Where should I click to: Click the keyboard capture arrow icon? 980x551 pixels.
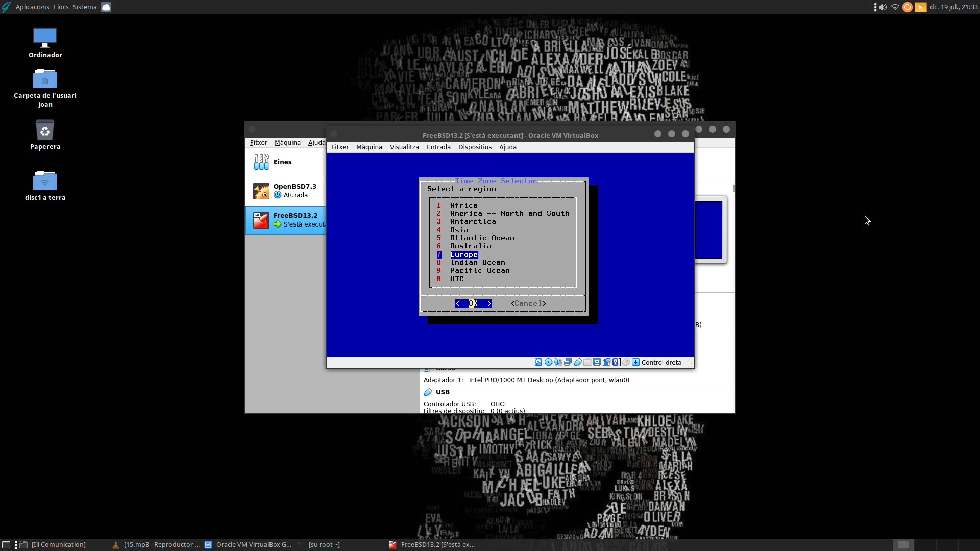click(x=635, y=362)
